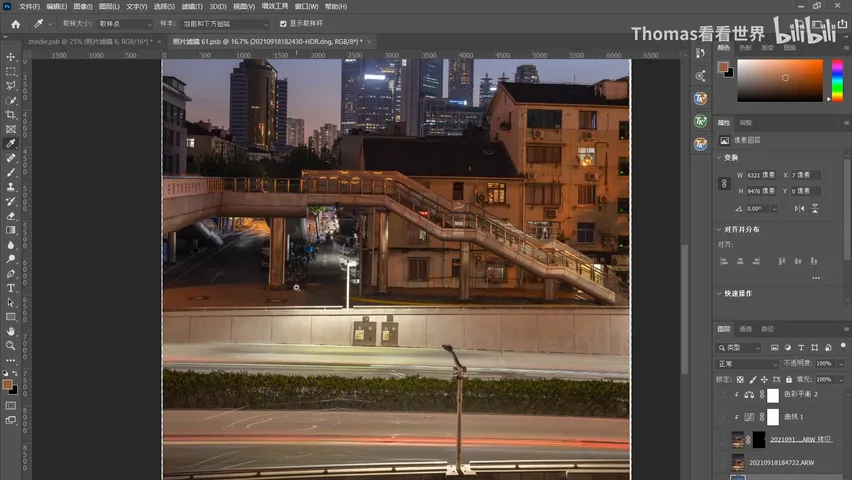Select the Move tool
Image resolution: width=852 pixels, height=480 pixels.
(x=11, y=57)
